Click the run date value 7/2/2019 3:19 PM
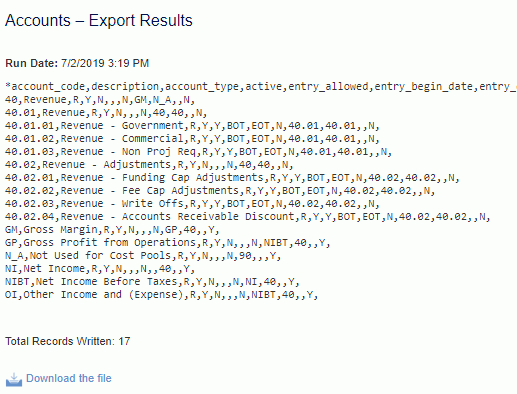This screenshot has height=394, width=517. pos(105,63)
